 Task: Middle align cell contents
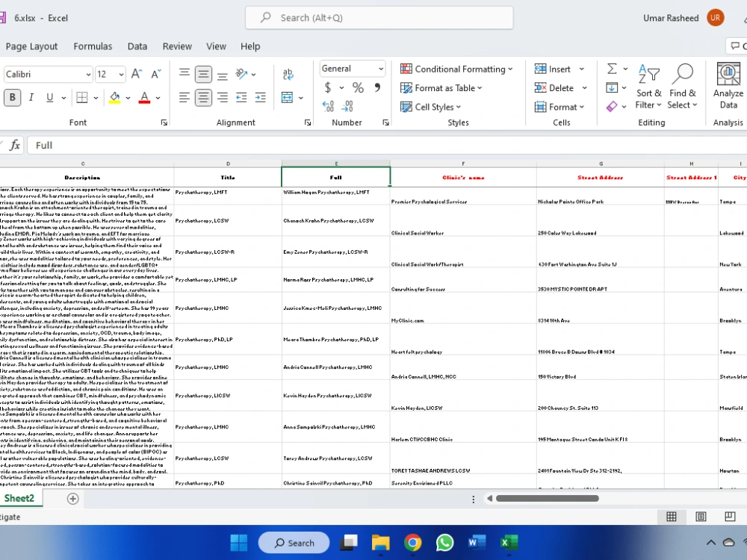[x=203, y=74]
